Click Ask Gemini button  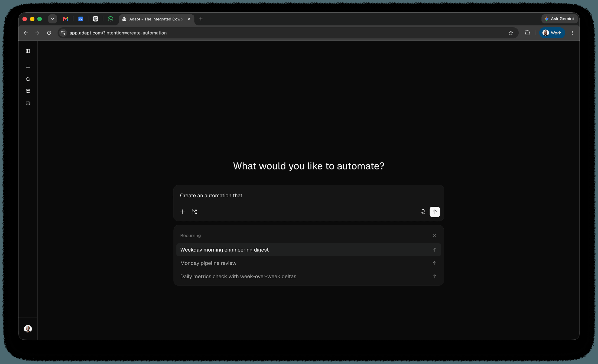tap(559, 19)
